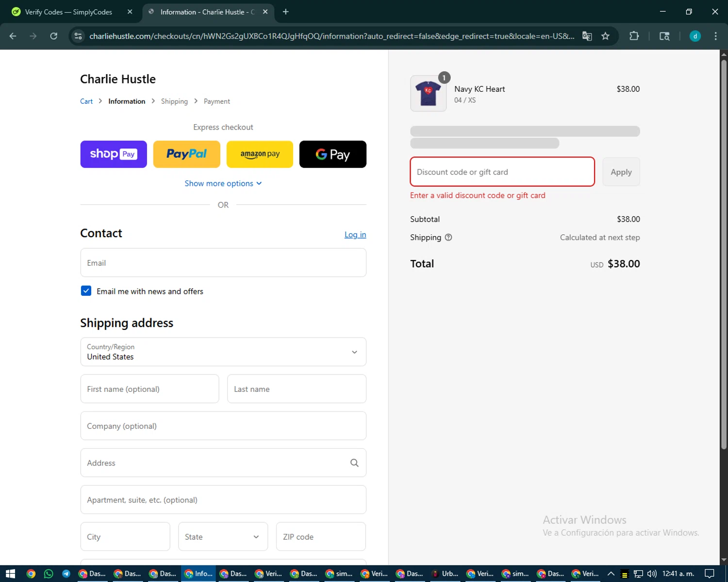
Task: Click the Log in link
Action: [x=355, y=235]
